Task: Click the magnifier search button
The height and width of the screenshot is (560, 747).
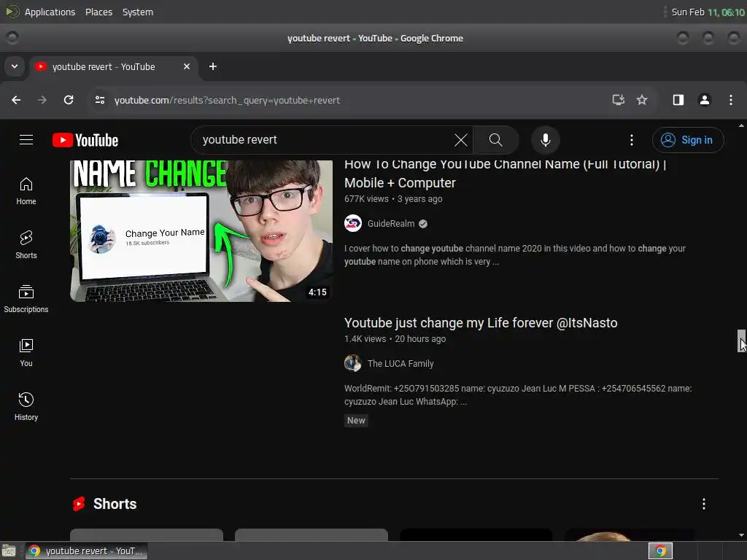Action: pos(495,140)
